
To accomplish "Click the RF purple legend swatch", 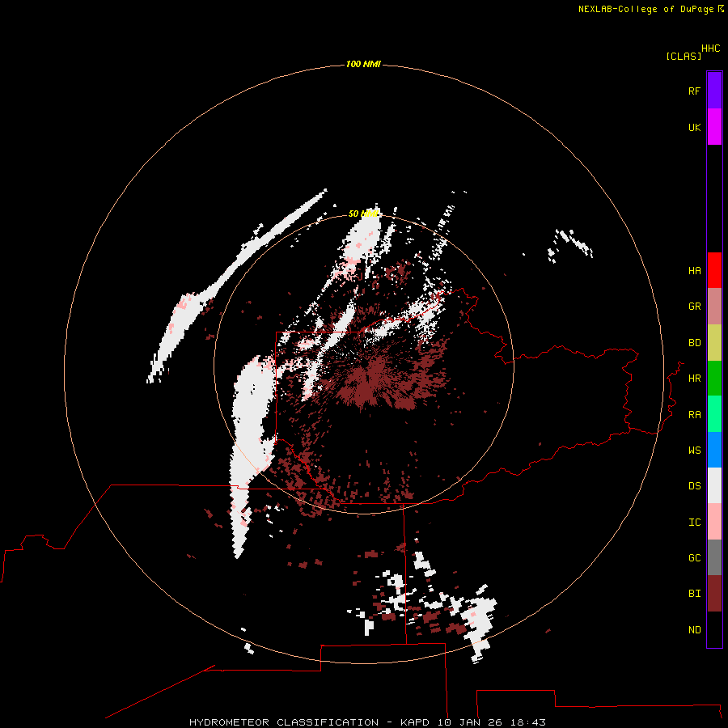I will pyautogui.click(x=714, y=91).
